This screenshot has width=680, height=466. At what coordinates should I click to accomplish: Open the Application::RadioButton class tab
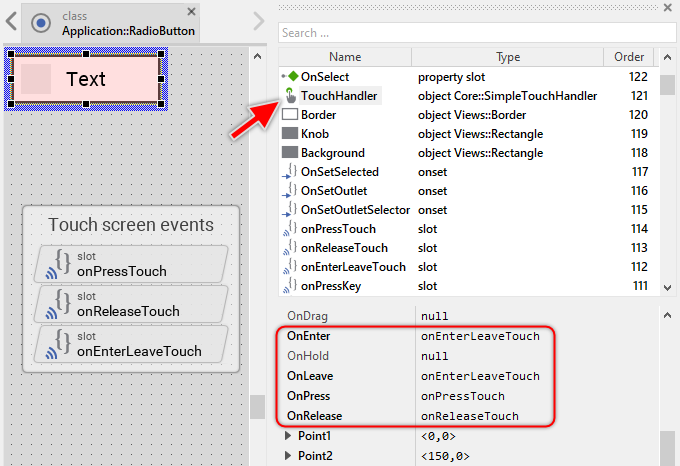pos(127,24)
